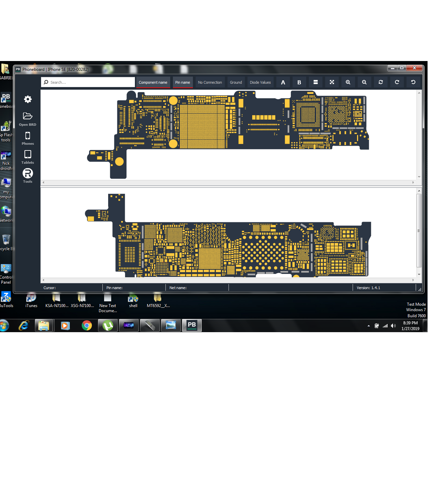434x504 pixels.
Task: Fit board to view with expand icon
Action: (332, 82)
